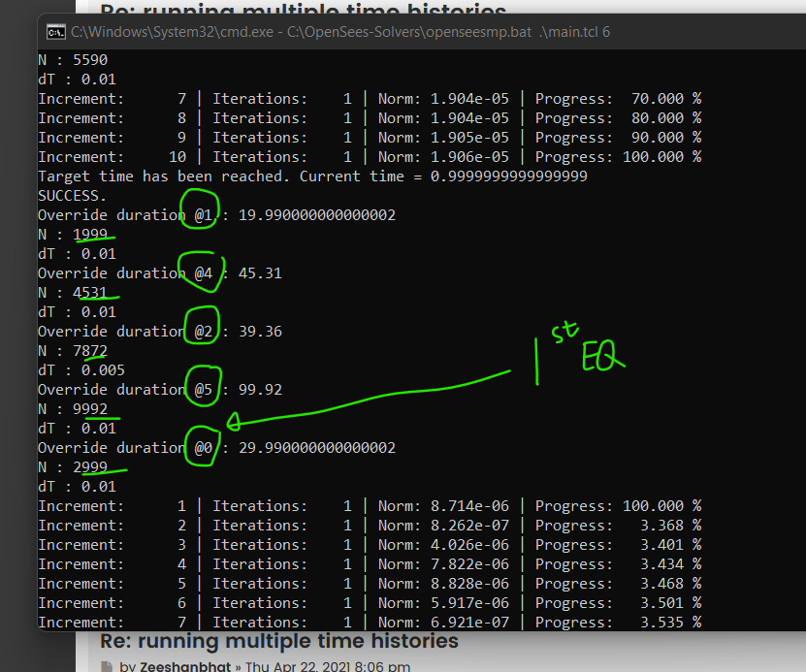Click the cmd.exe window title text
This screenshot has width=806, height=672.
(340, 32)
